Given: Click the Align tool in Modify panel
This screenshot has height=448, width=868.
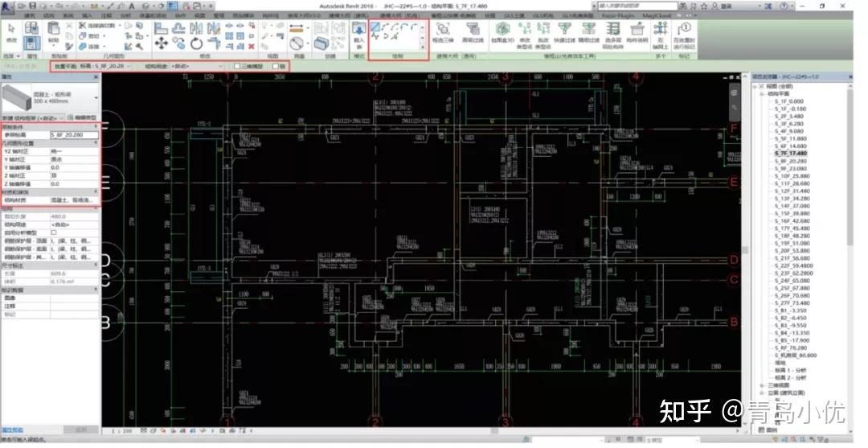Looking at the screenshot, I should click(x=161, y=27).
